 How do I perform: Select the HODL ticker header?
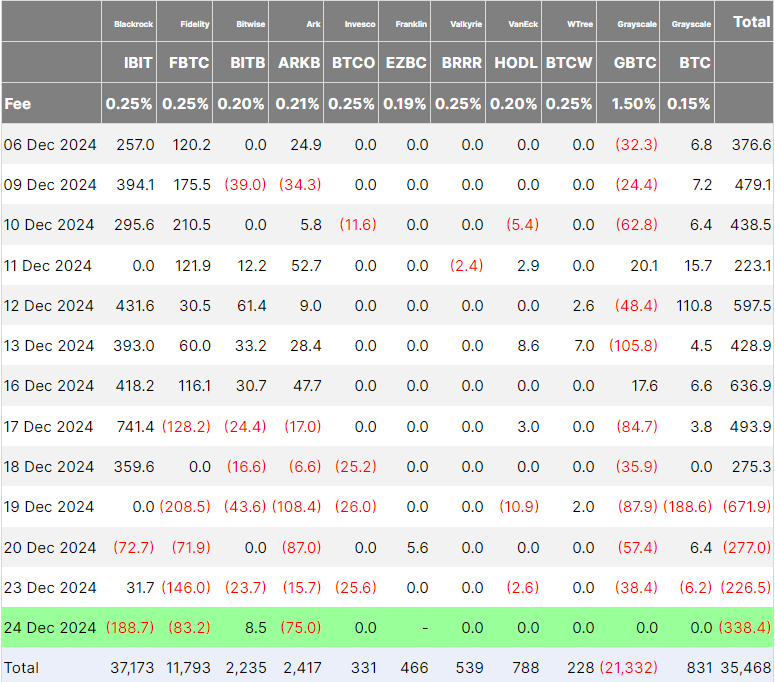pos(516,63)
